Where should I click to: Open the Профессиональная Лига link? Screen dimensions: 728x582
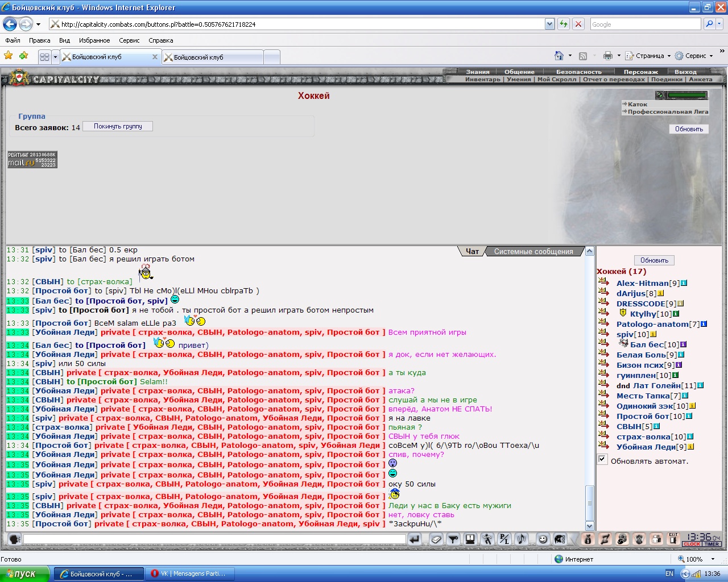(668, 111)
